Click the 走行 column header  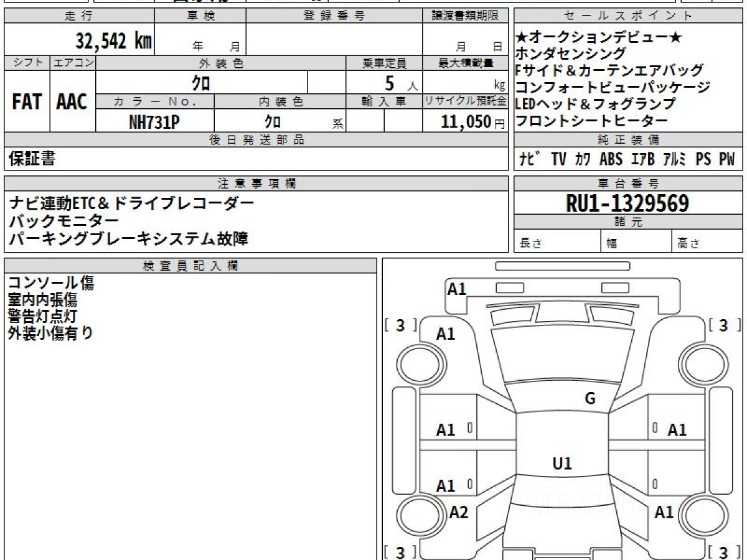[78, 16]
